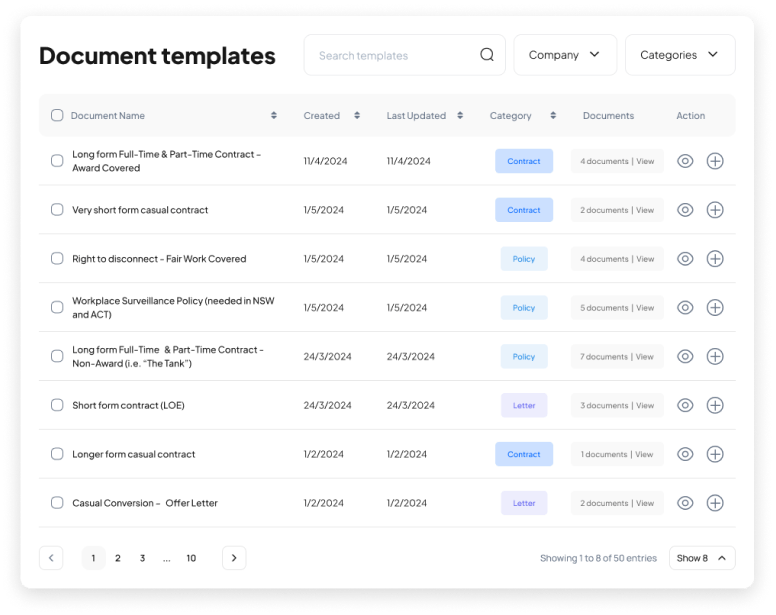Open the Company dropdown
The width and height of the screenshot is (776, 615).
[x=565, y=55]
